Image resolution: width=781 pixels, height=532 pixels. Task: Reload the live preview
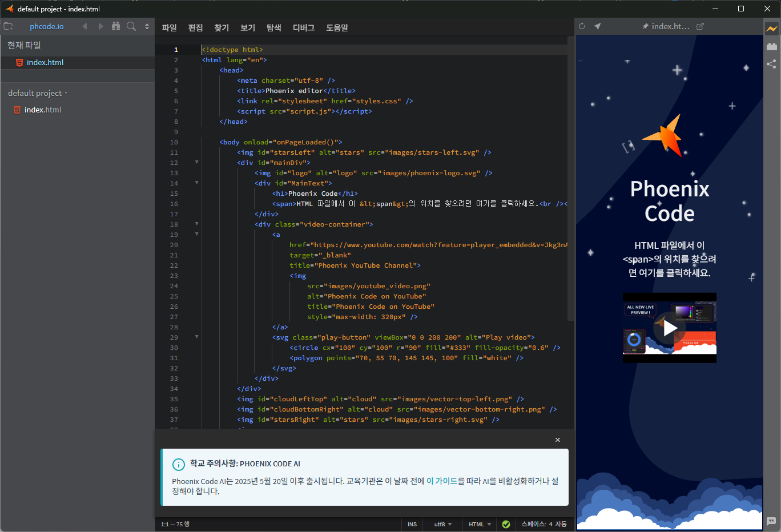tap(582, 26)
